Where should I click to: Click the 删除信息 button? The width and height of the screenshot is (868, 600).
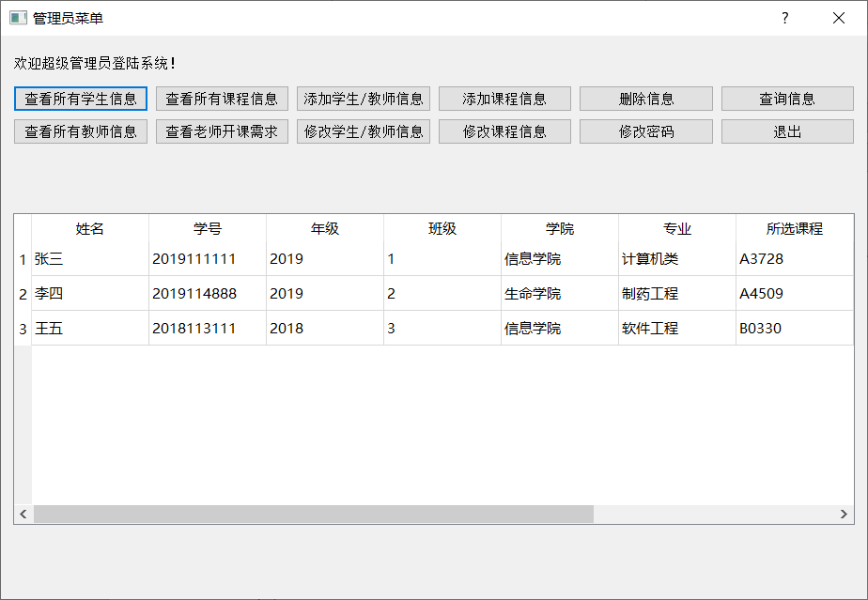point(646,99)
